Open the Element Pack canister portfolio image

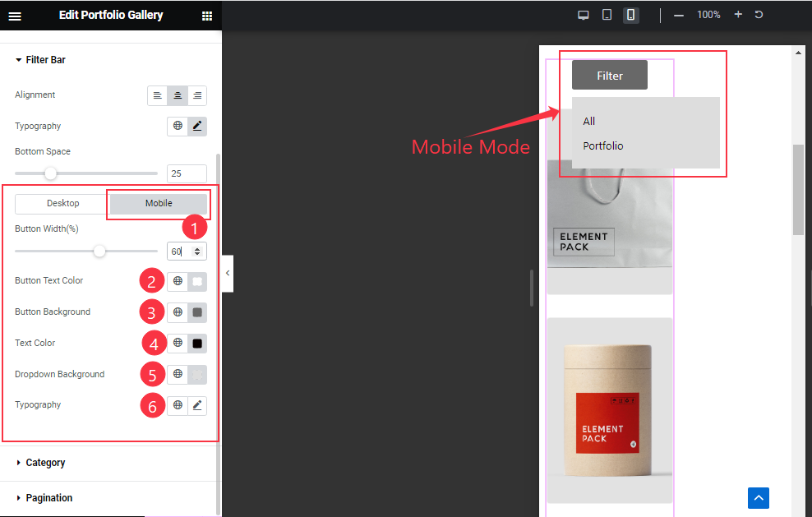tap(610, 410)
